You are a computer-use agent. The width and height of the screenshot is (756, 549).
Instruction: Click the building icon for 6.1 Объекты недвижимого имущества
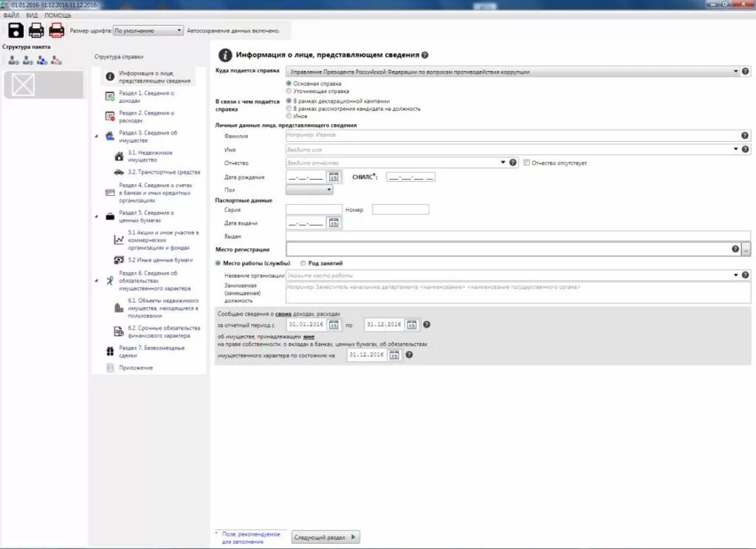coord(119,308)
